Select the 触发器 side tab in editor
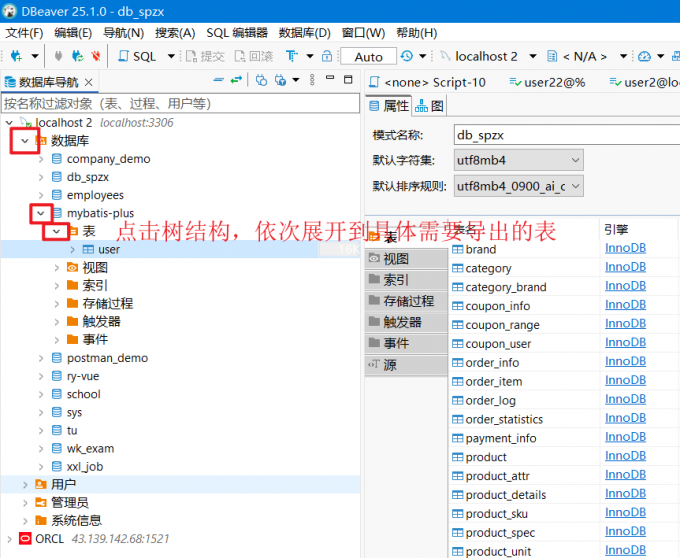Viewport: 680px width, 558px height. tap(406, 322)
